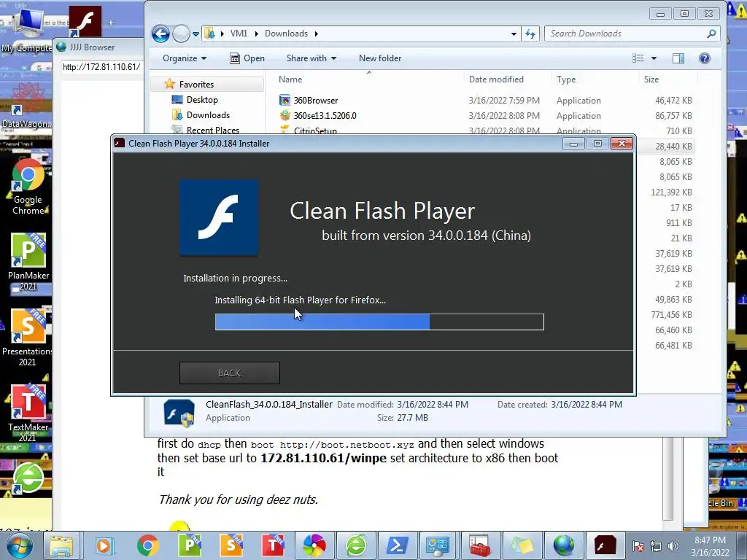Open the colorful pinwheel taskbar app
The image size is (747, 560).
(314, 545)
